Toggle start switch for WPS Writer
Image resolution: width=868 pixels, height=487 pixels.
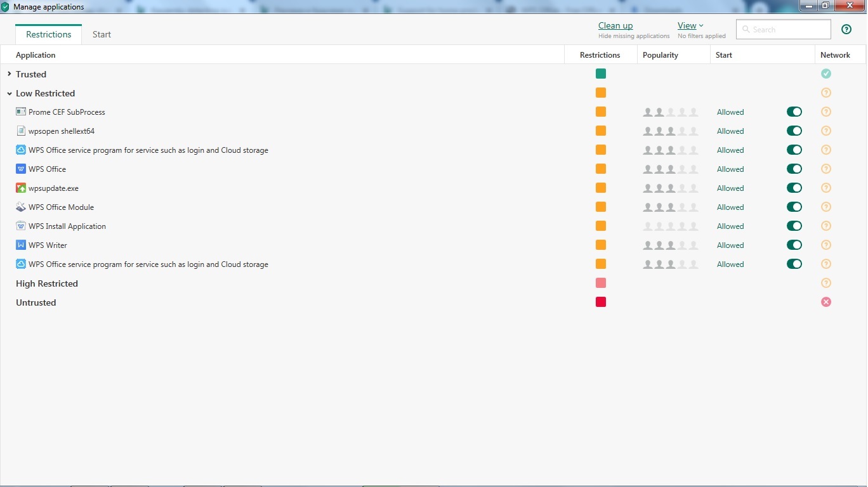tap(794, 245)
